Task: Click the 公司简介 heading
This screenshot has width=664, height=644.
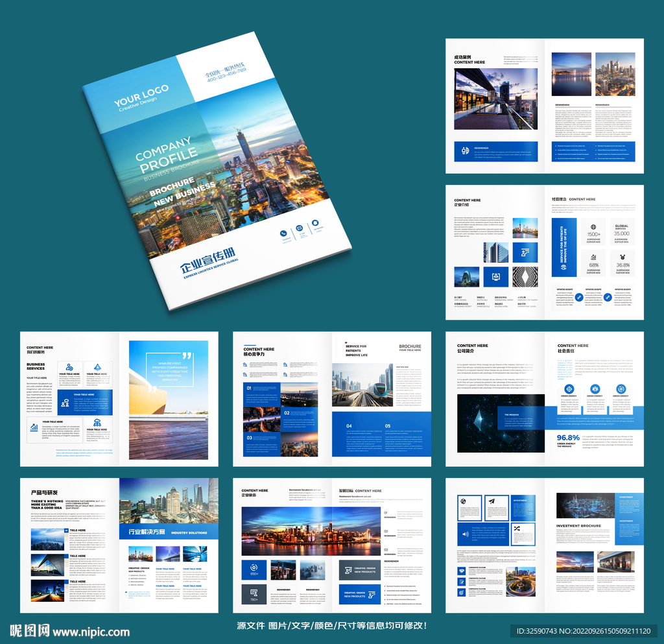Action: (466, 351)
